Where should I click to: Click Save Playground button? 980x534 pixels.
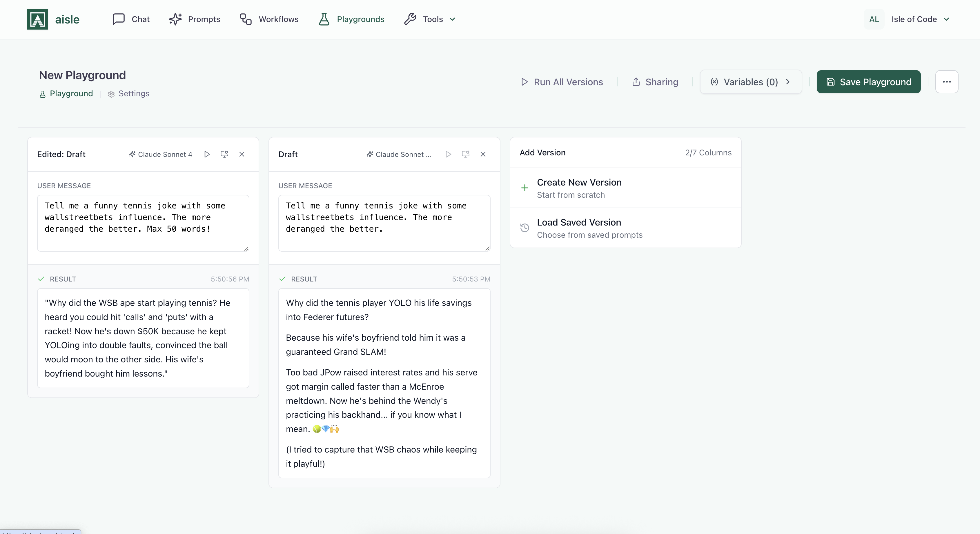(x=868, y=82)
